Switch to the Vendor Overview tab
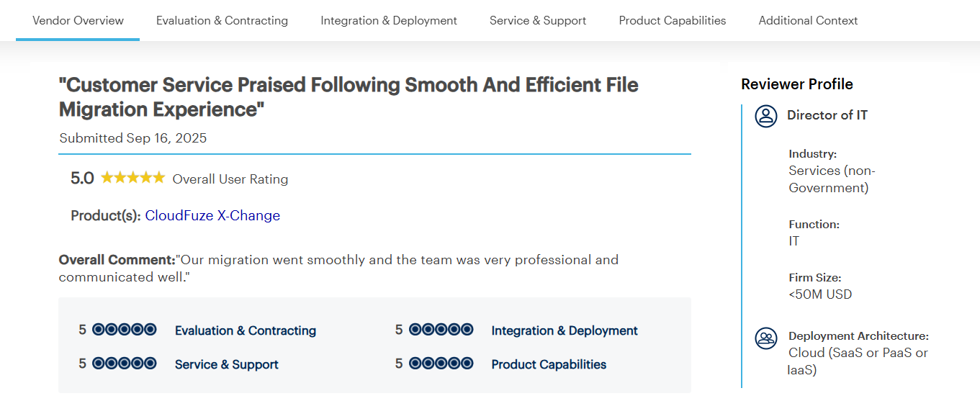 click(x=78, y=20)
